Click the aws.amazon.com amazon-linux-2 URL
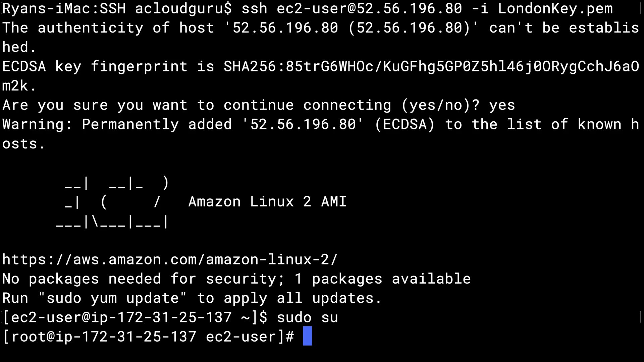Screen dimensions: 644x362 (x=170, y=259)
